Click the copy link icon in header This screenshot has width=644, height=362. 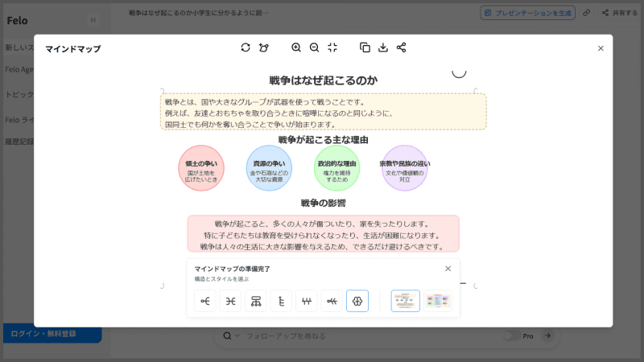click(587, 13)
